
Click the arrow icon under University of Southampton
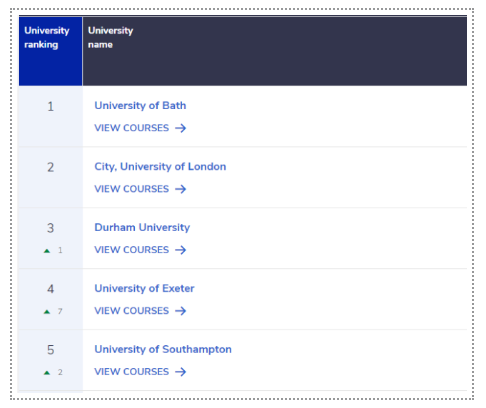181,372
